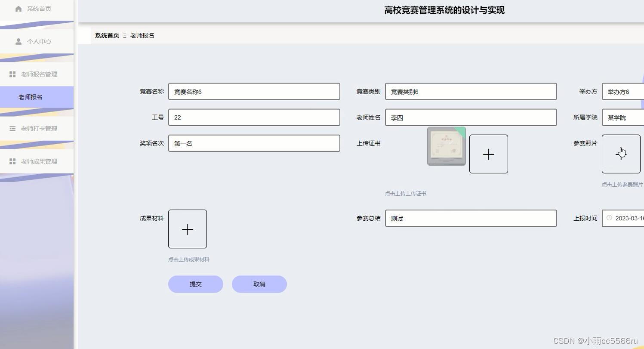
Task: Click the 参赛总结 field containing 测试
Action: click(x=471, y=218)
